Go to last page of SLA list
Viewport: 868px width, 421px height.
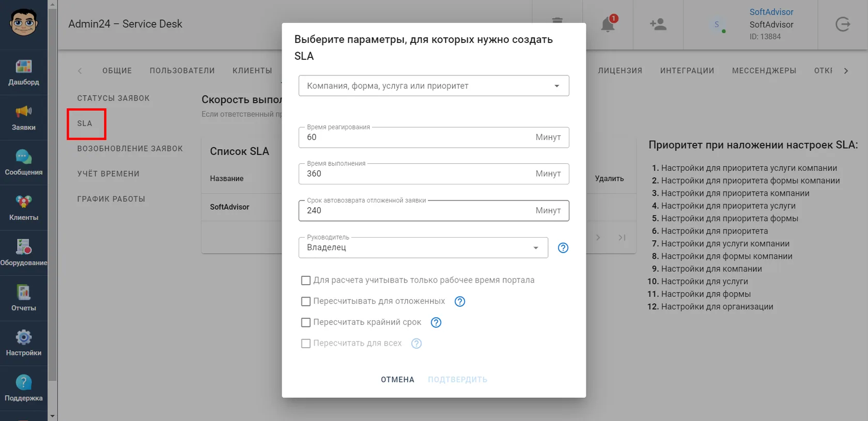pos(622,238)
